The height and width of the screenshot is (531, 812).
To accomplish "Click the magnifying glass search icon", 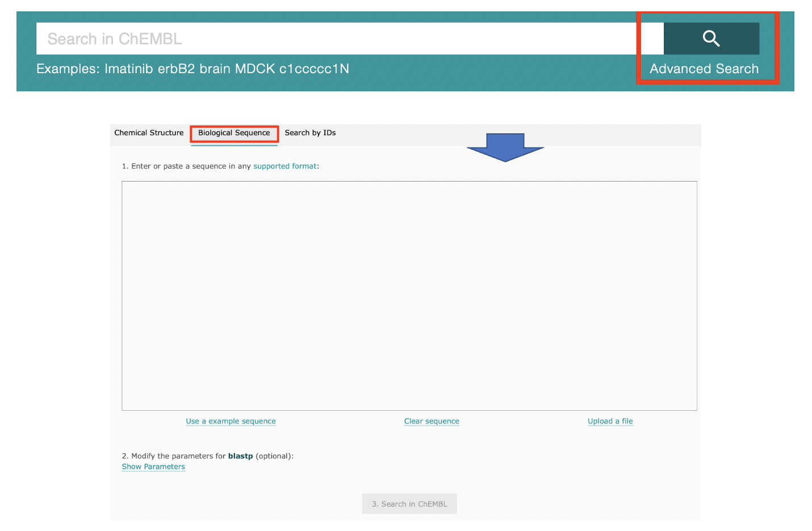I will pos(711,39).
